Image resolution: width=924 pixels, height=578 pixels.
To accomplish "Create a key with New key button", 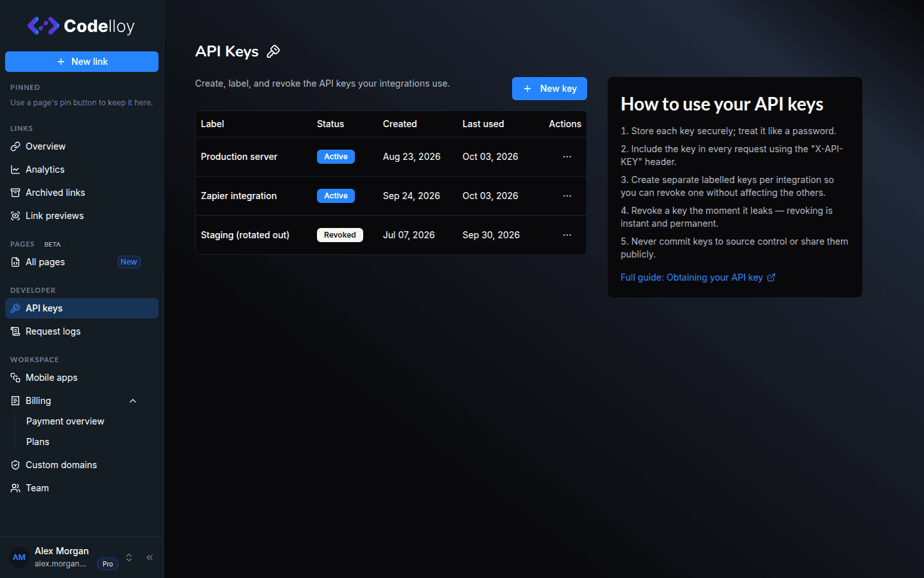I will click(x=549, y=89).
